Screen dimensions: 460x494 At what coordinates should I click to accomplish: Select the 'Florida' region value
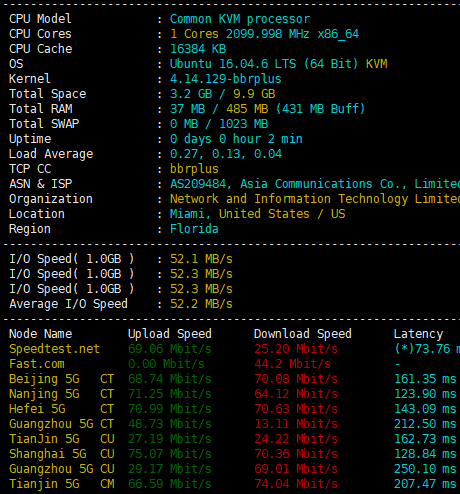194,229
